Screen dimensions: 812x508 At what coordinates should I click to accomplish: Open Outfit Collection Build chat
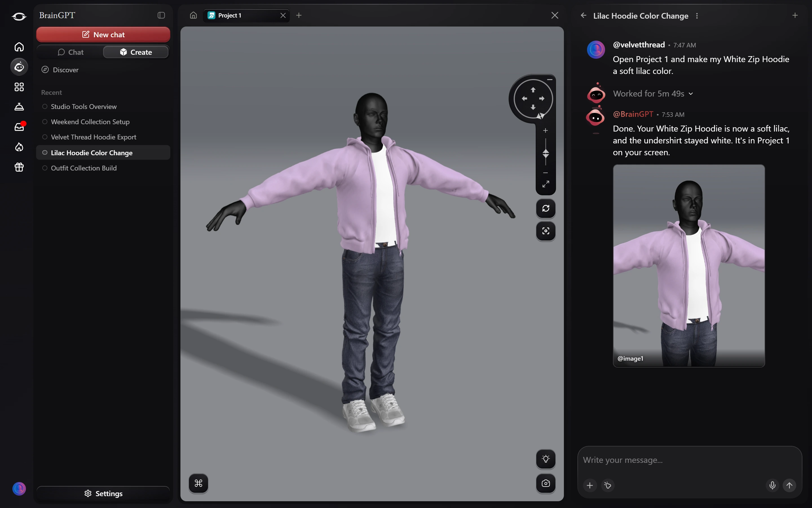point(103,168)
